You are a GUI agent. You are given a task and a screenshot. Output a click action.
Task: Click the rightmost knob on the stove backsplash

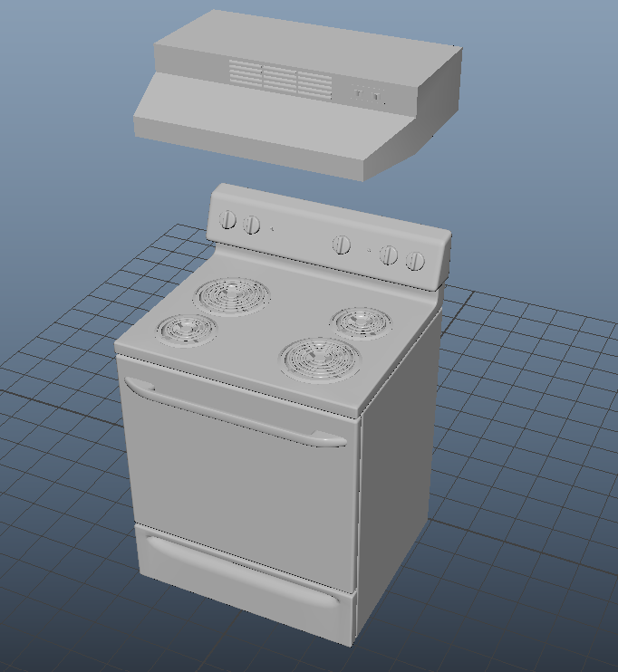(415, 261)
